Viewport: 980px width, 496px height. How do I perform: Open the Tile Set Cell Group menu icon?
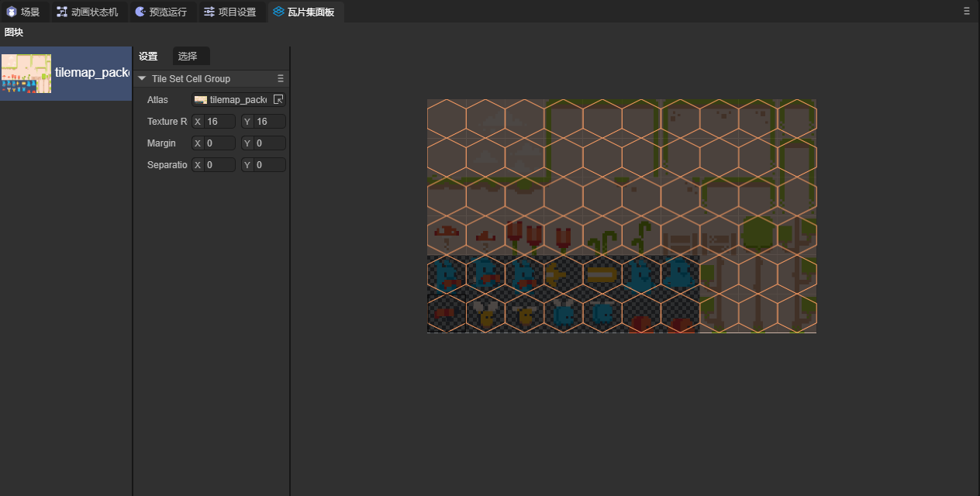281,79
